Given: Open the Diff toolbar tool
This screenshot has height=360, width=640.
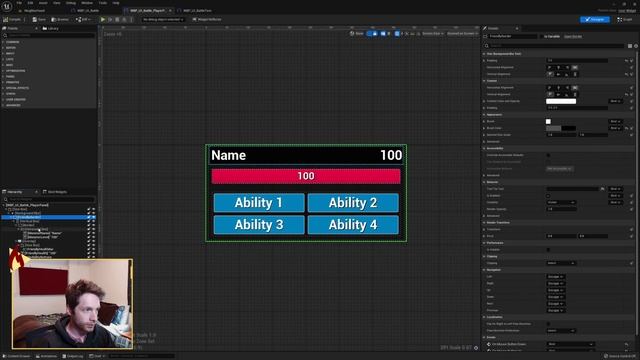Looking at the screenshot, I should (x=82, y=19).
